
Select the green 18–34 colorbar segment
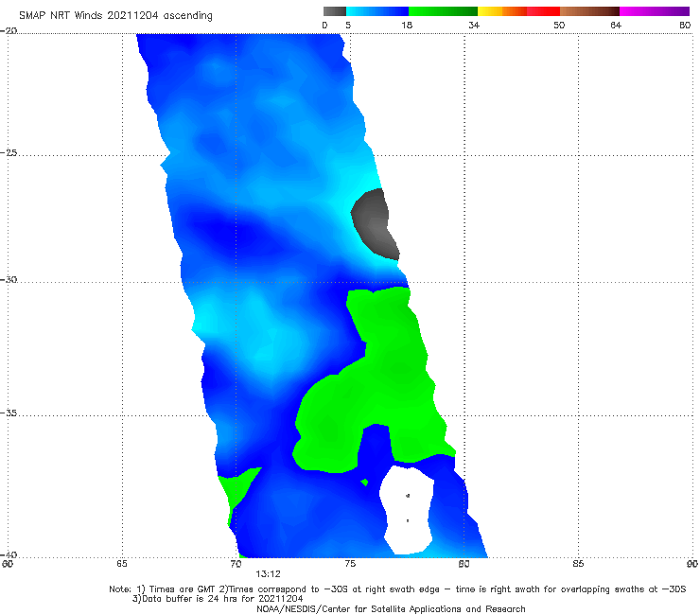(443, 11)
